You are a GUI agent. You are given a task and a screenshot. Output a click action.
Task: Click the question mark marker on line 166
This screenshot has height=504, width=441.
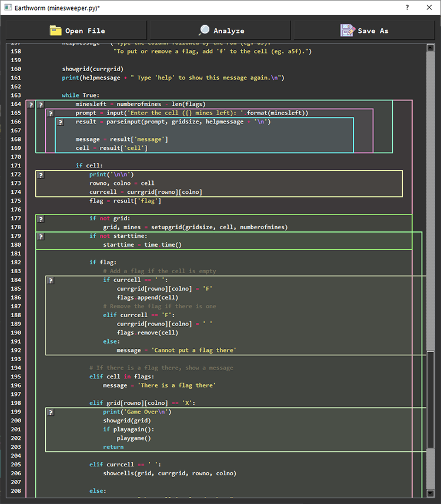(x=60, y=122)
